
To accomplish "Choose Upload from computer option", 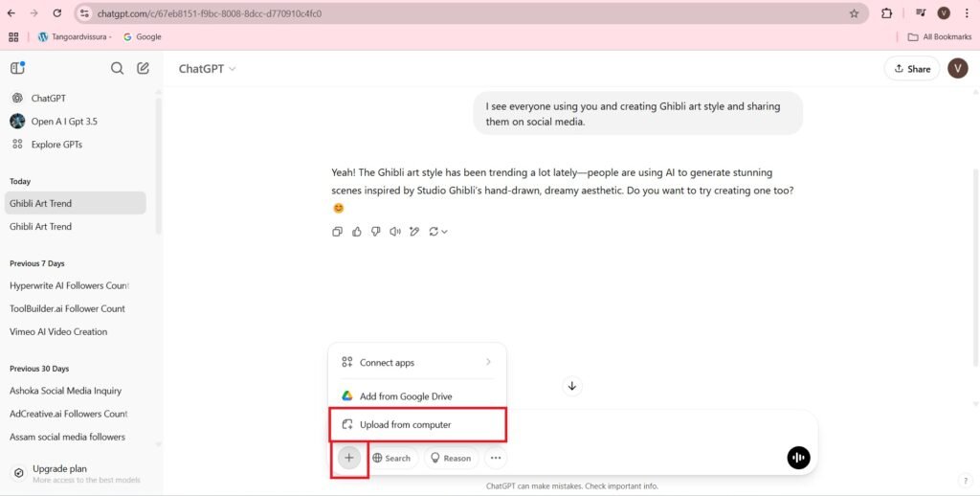I will click(x=417, y=425).
